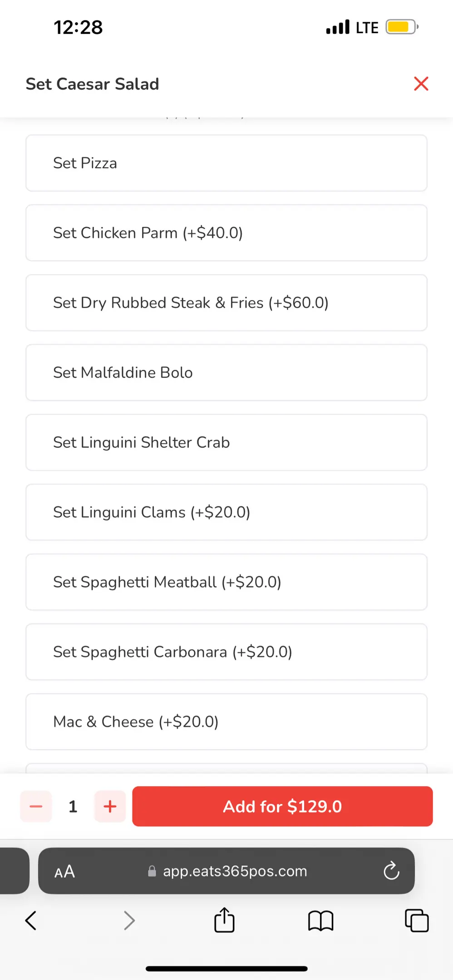Select Set Linguini Clams option
Screen dimensions: 453x980
tap(226, 512)
